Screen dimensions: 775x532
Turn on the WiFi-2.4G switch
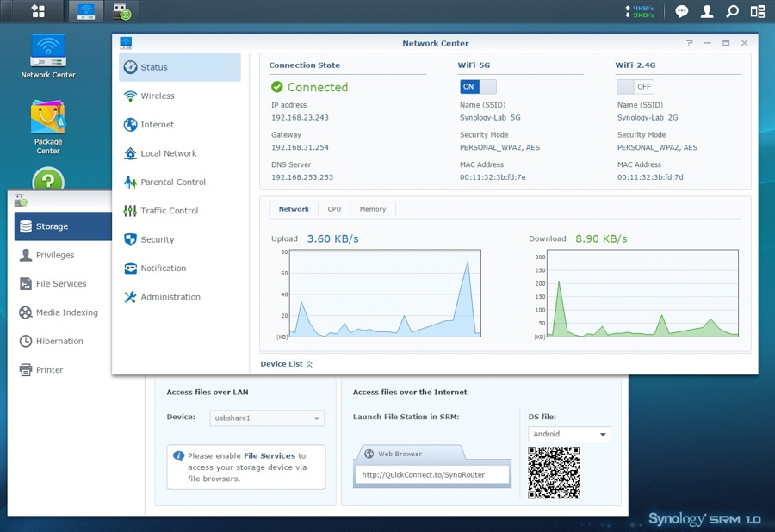635,86
